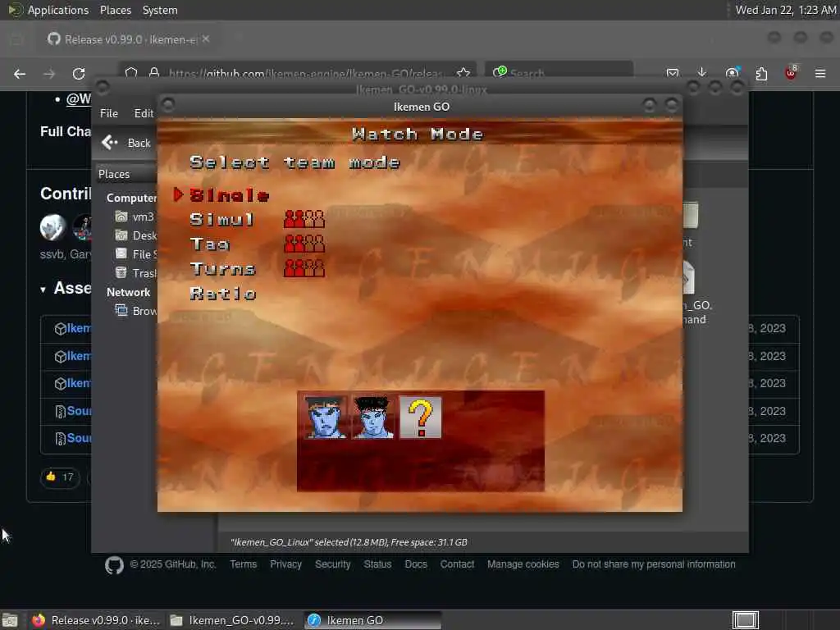This screenshot has width=840, height=630.
Task: Switch to the Release v0.99.0 tab
Action: click(x=129, y=39)
